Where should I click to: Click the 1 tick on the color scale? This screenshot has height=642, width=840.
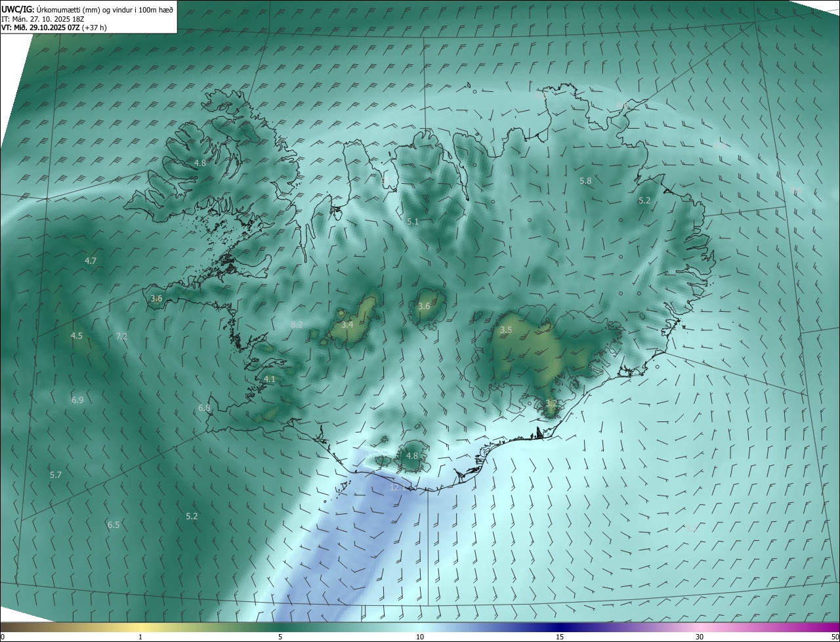140,637
